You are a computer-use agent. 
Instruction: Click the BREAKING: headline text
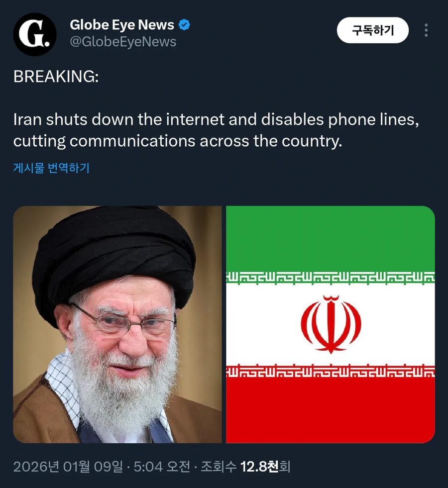coord(56,76)
